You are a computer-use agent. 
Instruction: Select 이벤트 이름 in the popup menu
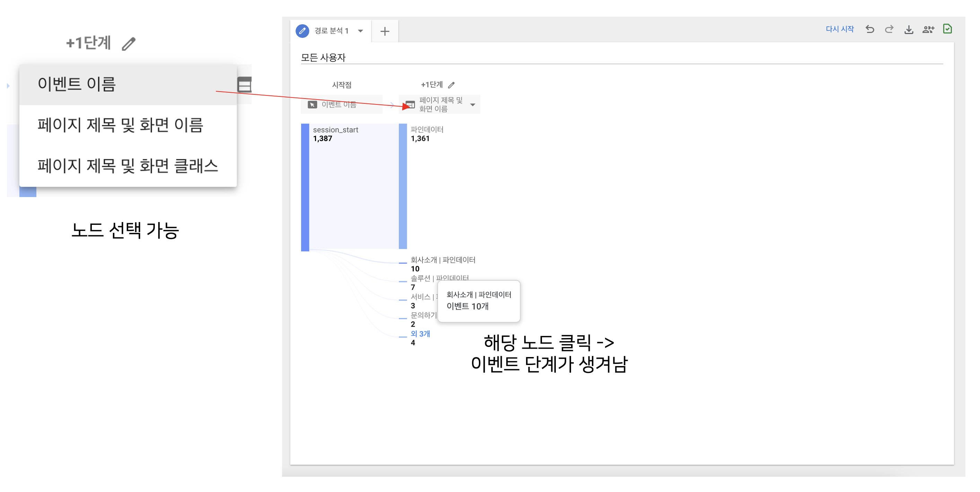(x=76, y=84)
